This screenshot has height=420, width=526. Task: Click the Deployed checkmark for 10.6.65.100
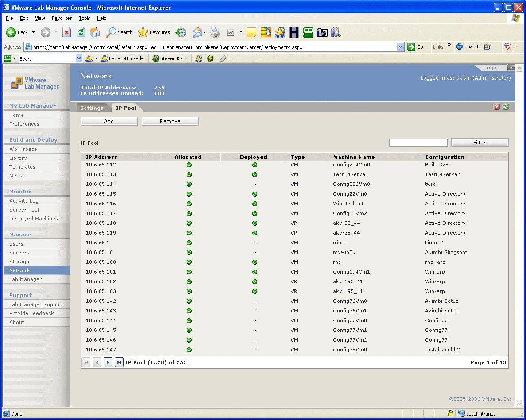pos(255,262)
